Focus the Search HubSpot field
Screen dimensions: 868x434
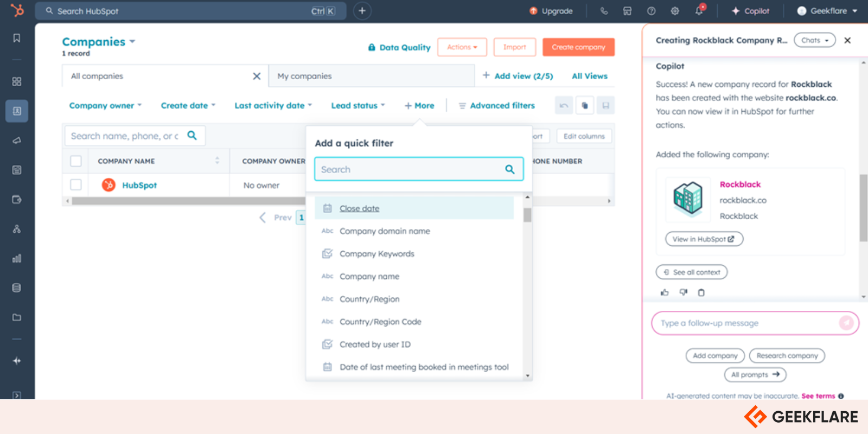[x=190, y=11]
